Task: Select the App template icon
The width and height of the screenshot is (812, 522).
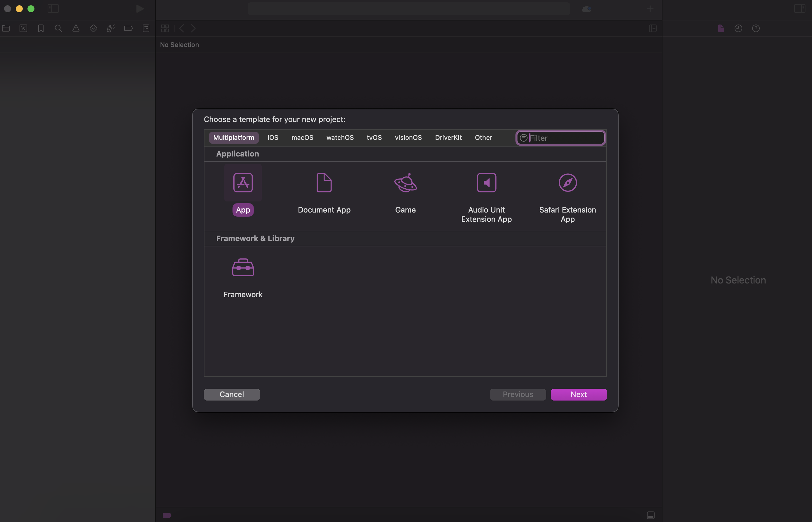Action: (x=243, y=182)
